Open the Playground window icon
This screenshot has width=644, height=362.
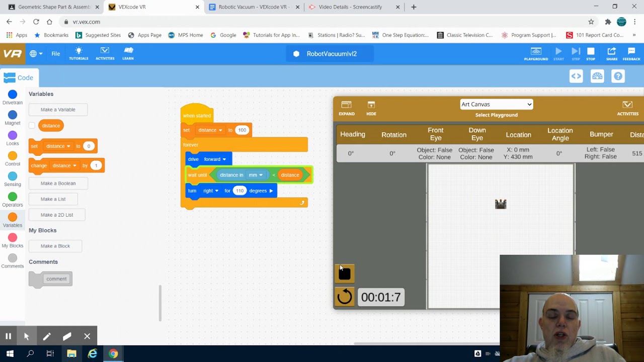(x=536, y=54)
